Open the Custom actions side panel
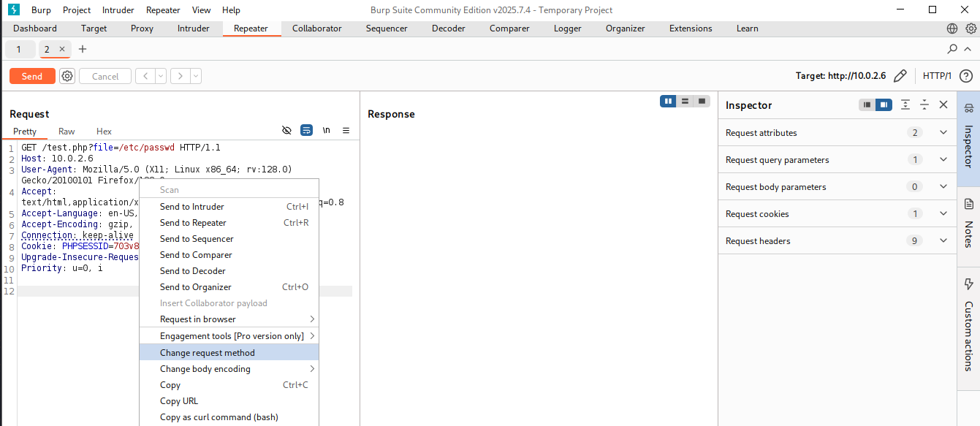 (969, 325)
